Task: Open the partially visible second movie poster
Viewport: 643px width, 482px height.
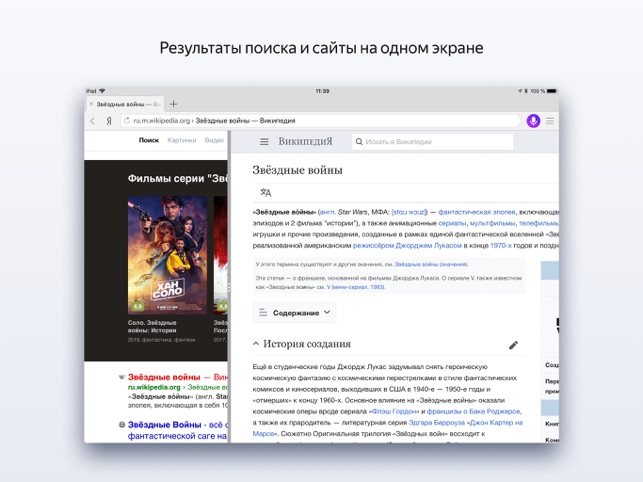Action: click(x=221, y=255)
